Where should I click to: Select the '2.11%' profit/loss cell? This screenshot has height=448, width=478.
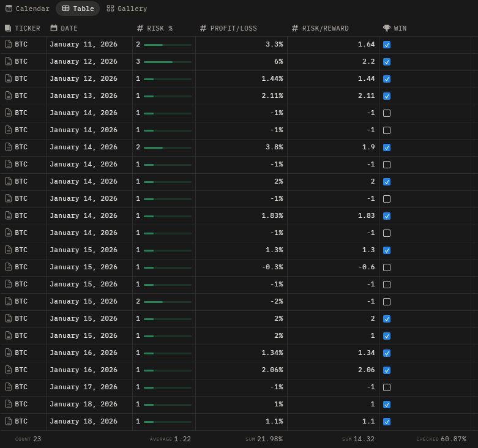coord(241,96)
